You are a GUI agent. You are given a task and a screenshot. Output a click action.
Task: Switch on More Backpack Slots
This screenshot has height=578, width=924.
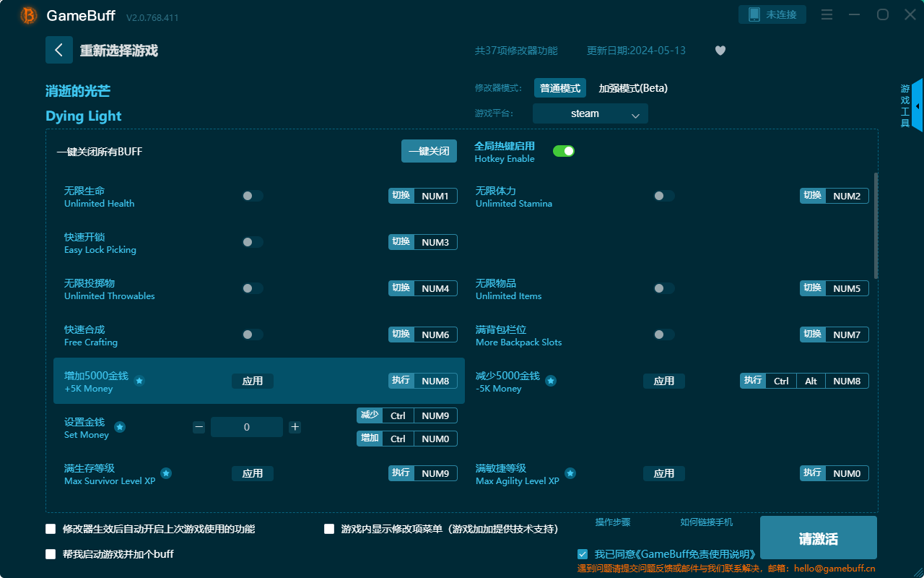663,335
